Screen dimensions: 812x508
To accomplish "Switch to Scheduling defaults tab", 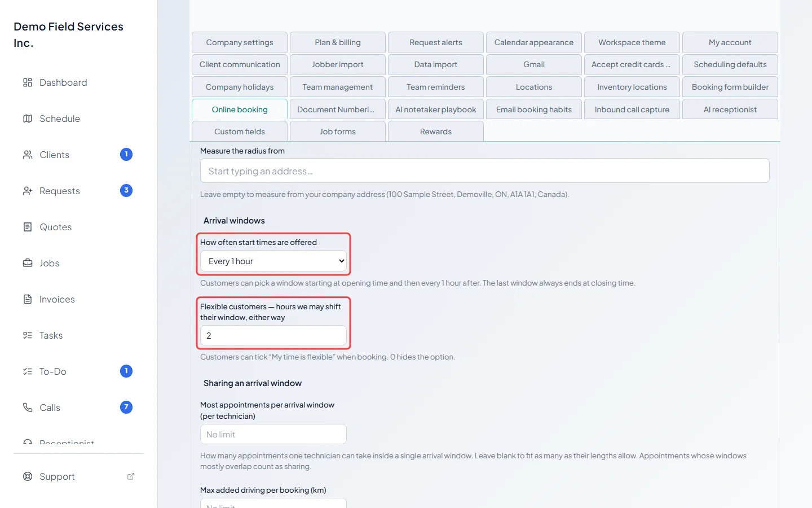I will click(730, 64).
